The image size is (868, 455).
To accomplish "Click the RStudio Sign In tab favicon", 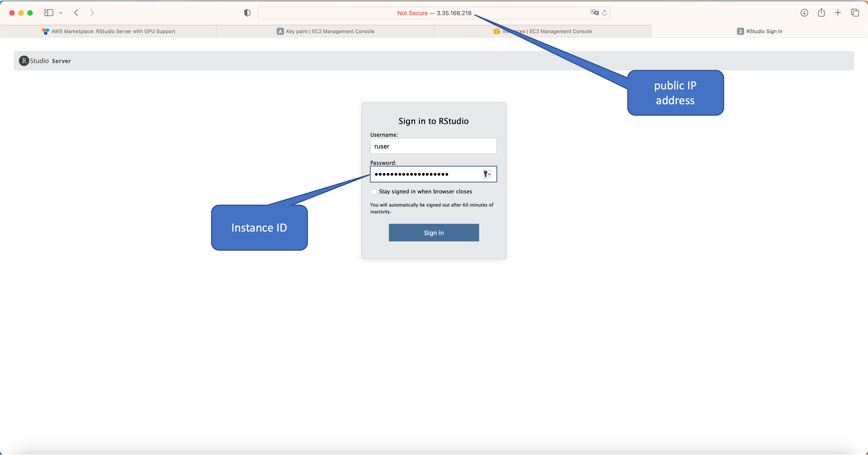I will pyautogui.click(x=740, y=31).
